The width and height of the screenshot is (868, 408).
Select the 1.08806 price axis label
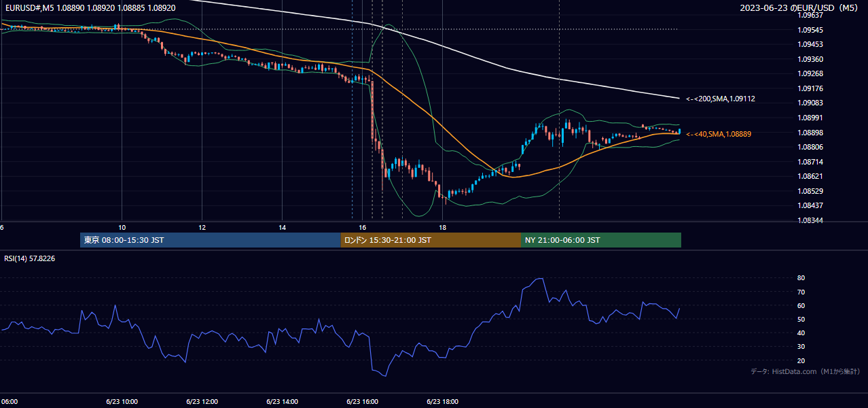(x=812, y=147)
